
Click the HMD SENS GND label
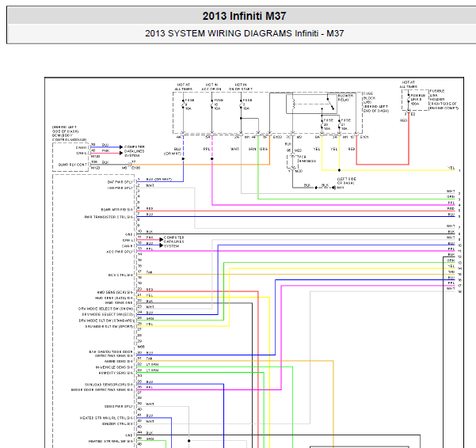[x=119, y=302]
